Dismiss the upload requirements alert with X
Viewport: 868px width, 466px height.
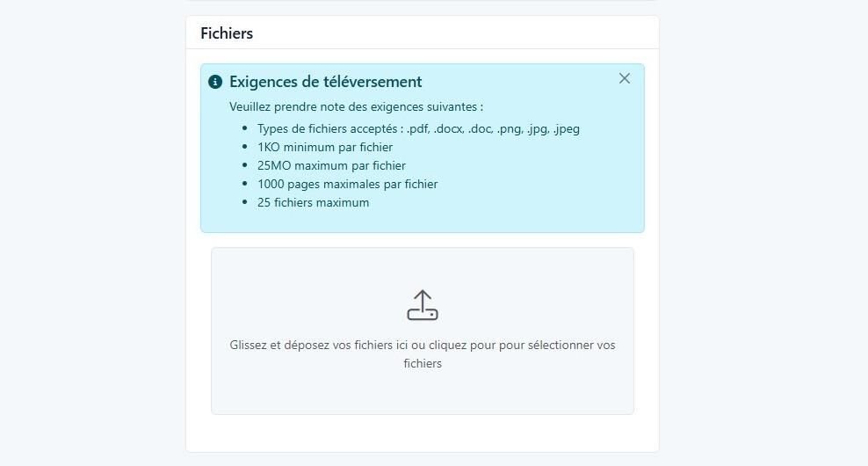[x=625, y=78]
